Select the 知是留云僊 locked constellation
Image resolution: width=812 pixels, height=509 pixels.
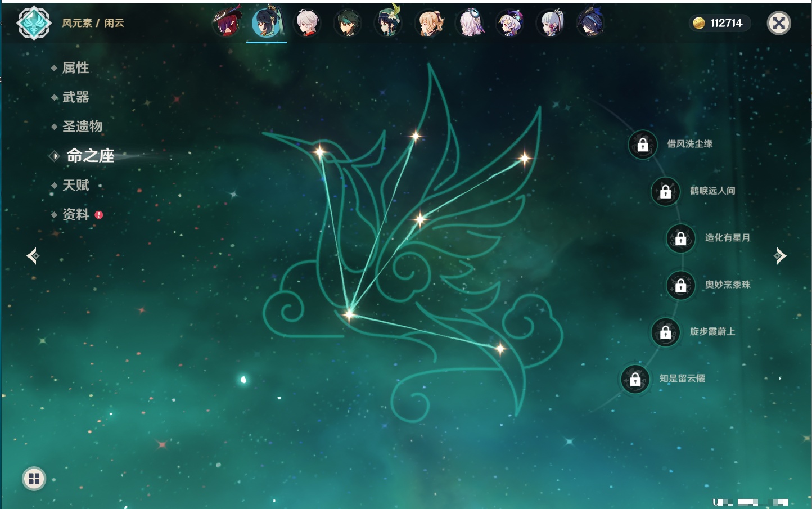pos(635,379)
